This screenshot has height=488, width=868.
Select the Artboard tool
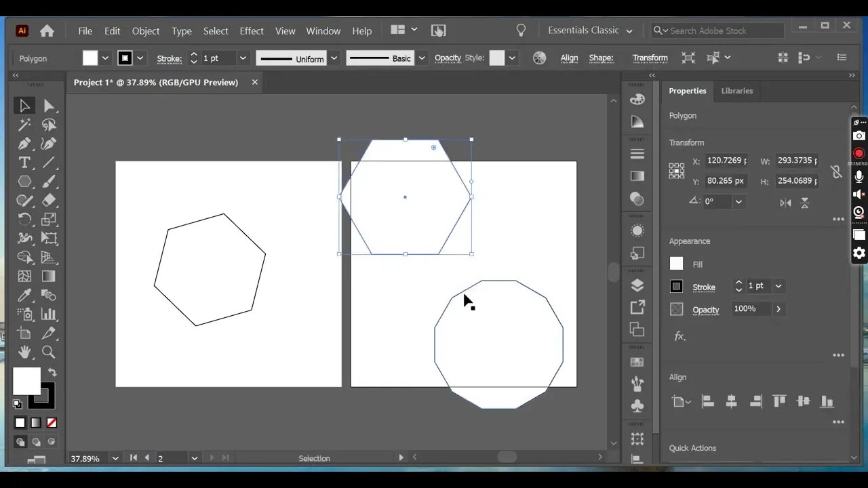point(24,333)
